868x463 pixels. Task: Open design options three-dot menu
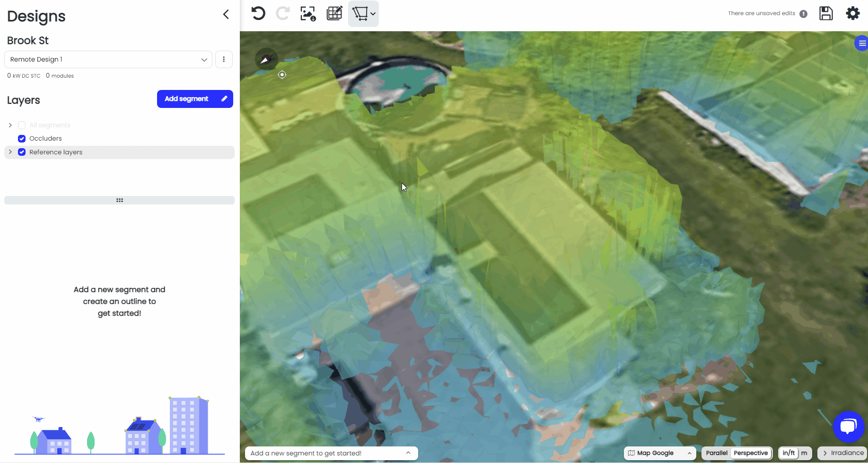224,60
